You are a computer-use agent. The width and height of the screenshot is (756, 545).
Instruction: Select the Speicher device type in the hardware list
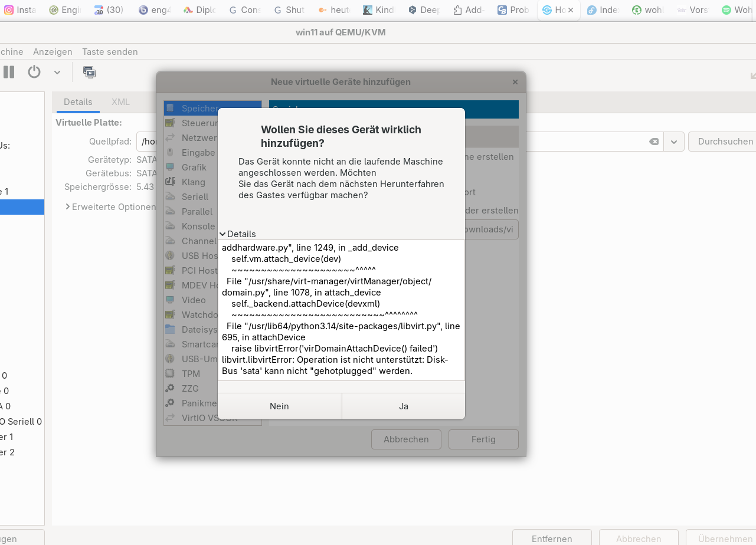click(212, 108)
